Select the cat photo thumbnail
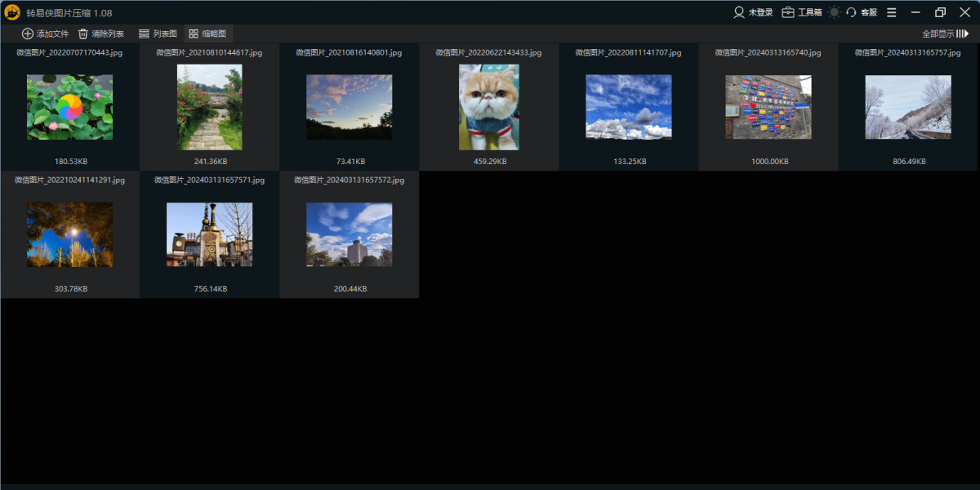The image size is (980, 490). click(488, 107)
